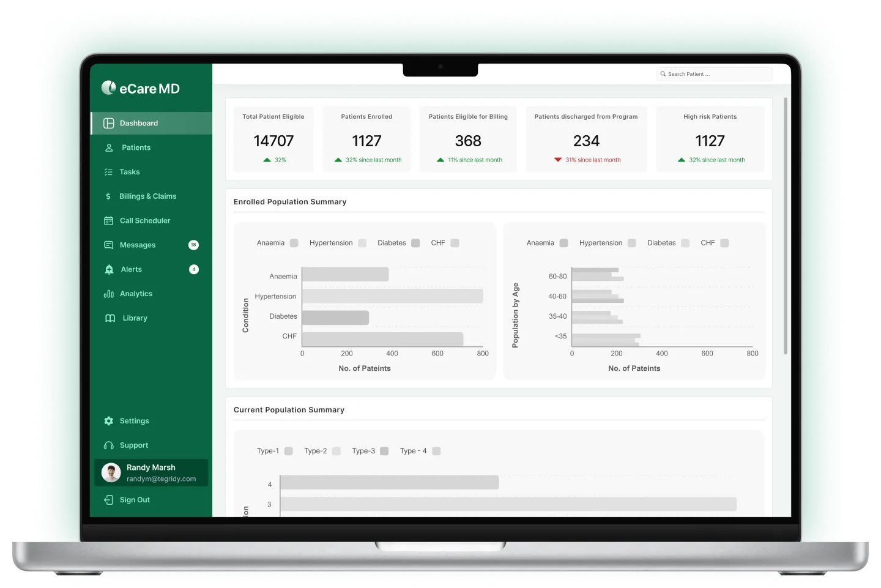Toggle Anaemia legend box in Condition chart
The height and width of the screenshot is (588, 881).
294,243
